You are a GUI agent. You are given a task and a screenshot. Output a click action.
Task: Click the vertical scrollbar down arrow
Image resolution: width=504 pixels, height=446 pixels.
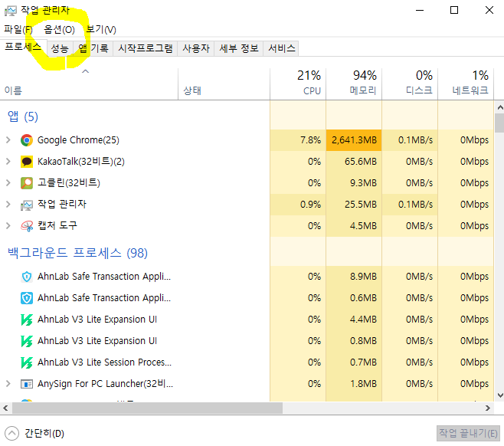500,395
